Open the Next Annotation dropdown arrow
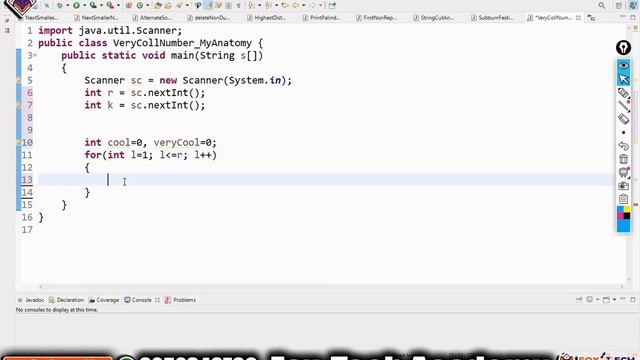The height and width of the screenshot is (360, 640). pos(260,5)
